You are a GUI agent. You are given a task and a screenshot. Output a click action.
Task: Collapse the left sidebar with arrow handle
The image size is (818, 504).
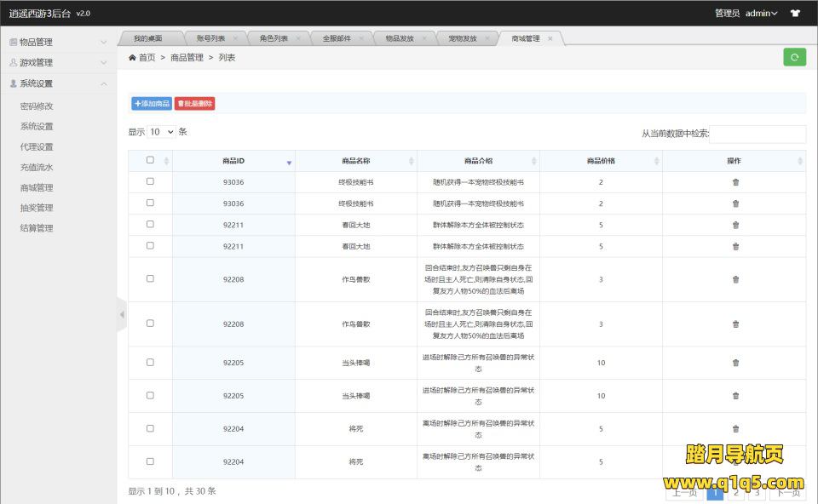121,315
